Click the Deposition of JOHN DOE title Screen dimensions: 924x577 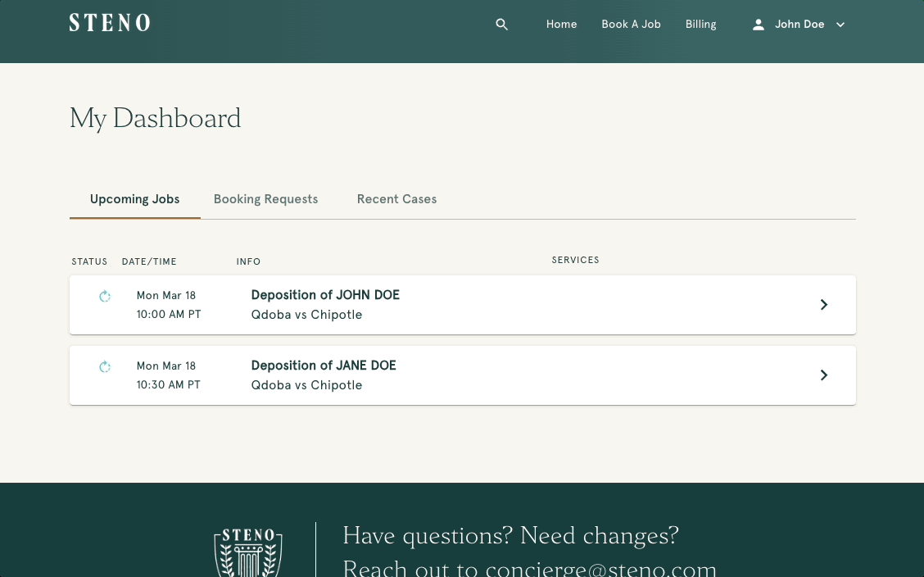(325, 295)
